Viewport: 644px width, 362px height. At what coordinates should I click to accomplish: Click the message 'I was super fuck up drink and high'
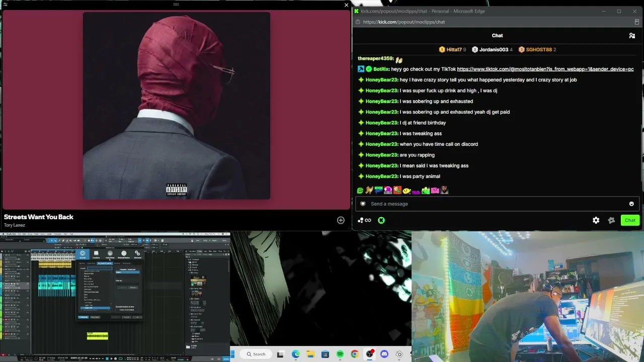click(x=448, y=90)
